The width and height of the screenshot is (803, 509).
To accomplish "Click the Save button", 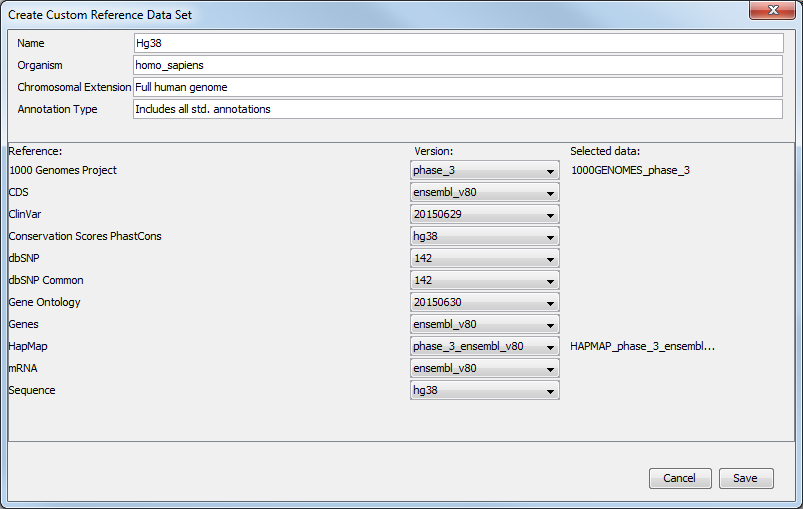I will click(746, 478).
